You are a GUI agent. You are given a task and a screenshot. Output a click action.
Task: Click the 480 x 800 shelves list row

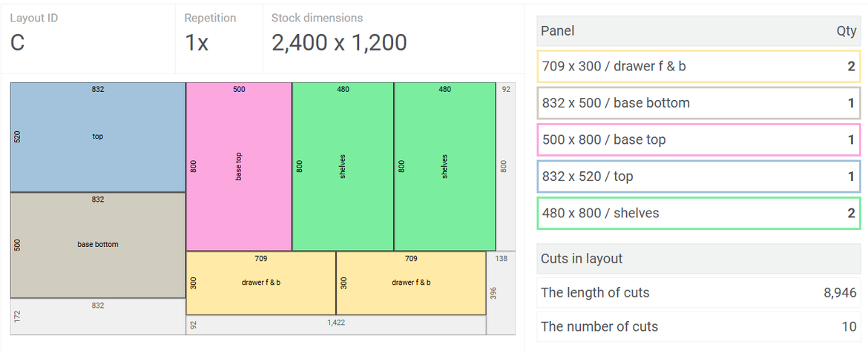coord(697,213)
